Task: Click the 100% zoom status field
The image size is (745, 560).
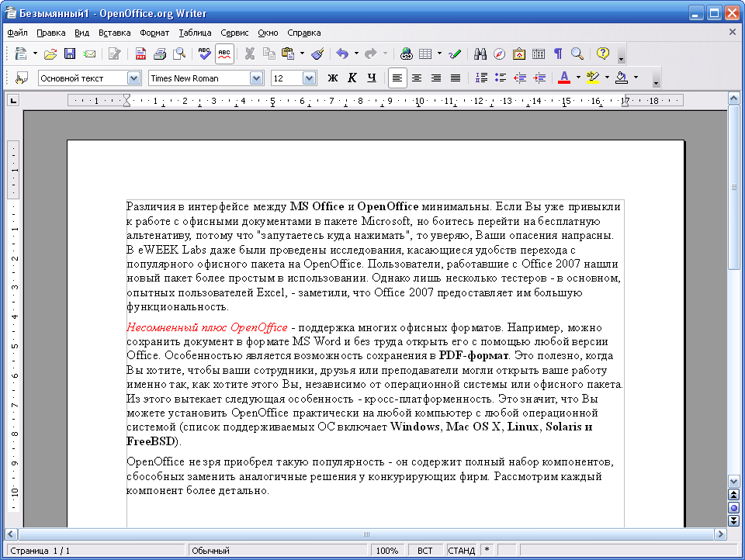Action: (387, 551)
